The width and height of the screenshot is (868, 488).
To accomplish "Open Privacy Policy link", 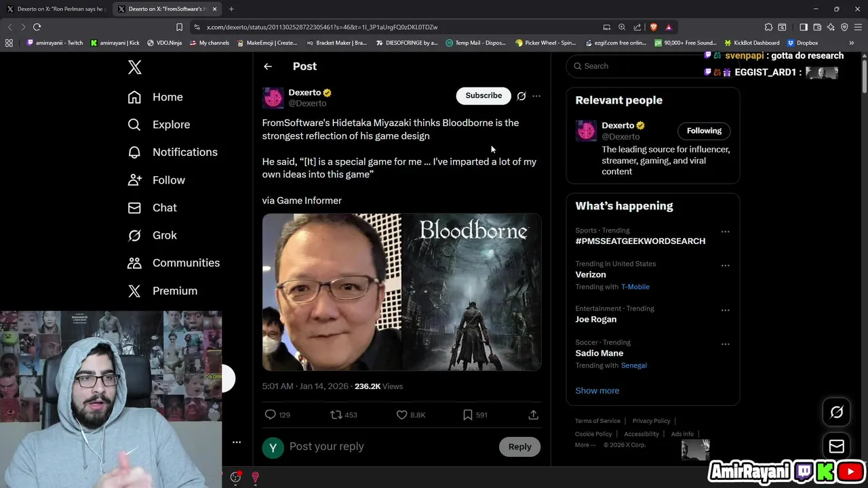I will click(x=651, y=421).
